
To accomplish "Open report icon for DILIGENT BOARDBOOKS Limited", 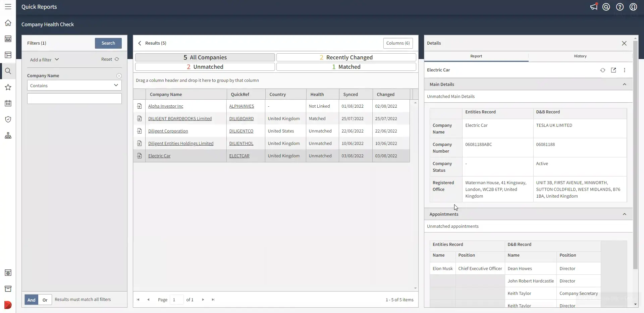I will [139, 118].
